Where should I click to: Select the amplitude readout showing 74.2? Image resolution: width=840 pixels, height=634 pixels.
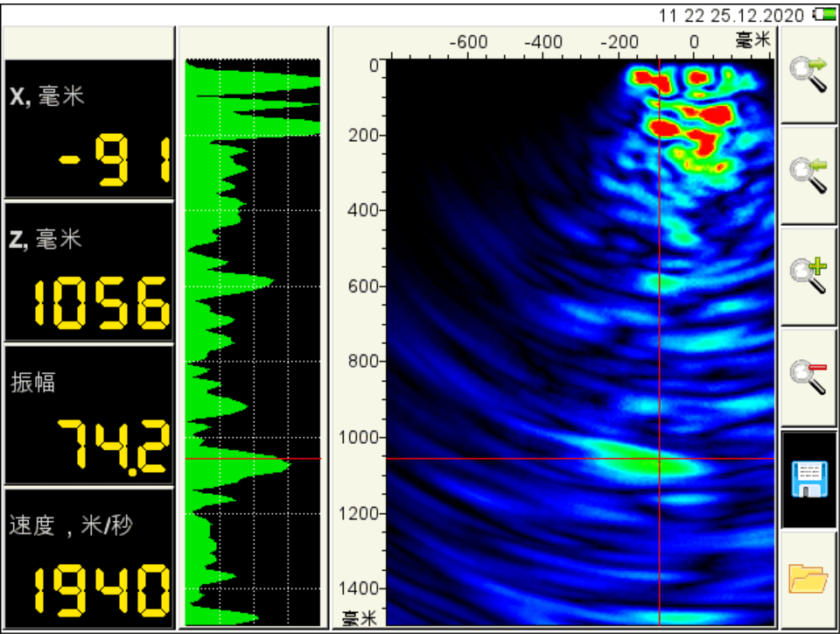click(88, 414)
